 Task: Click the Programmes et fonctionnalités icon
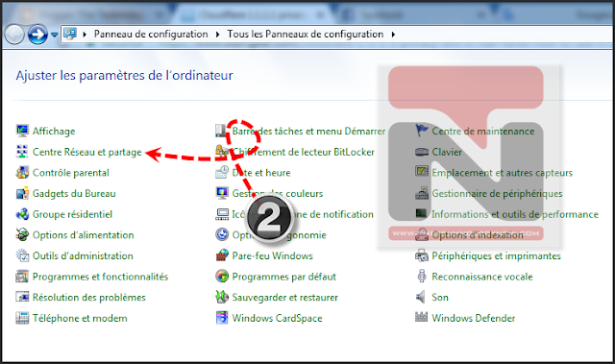22,276
